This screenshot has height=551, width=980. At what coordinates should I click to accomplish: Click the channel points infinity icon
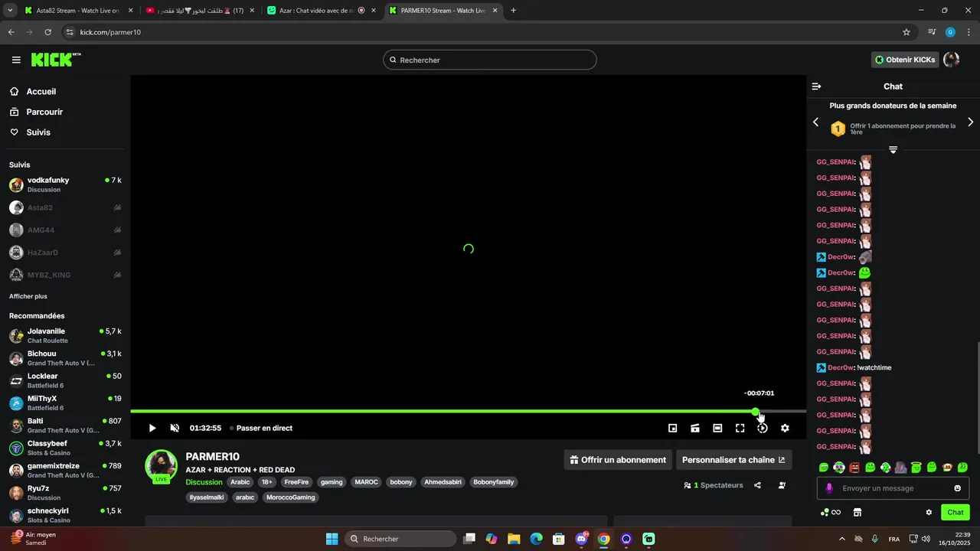(x=836, y=512)
